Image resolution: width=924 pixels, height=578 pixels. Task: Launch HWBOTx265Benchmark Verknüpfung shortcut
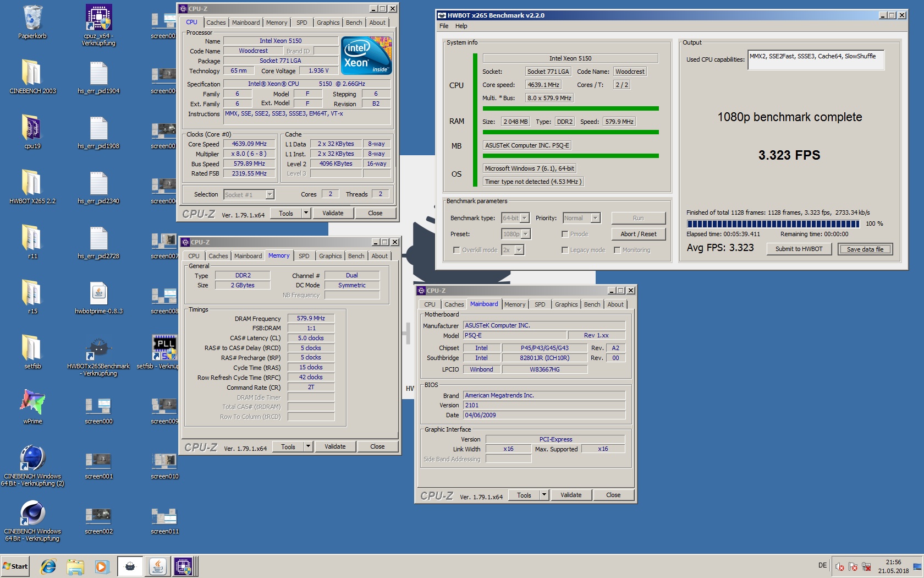(x=98, y=356)
